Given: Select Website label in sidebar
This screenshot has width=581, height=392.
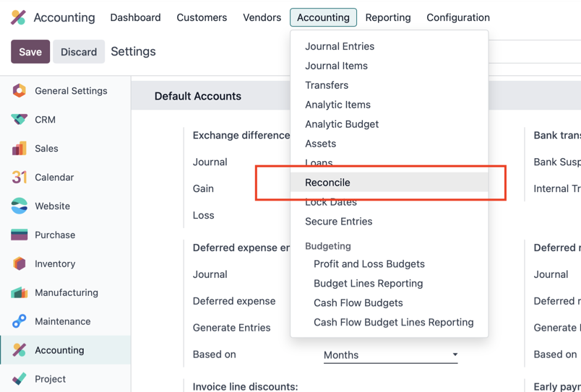Looking at the screenshot, I should tap(52, 206).
